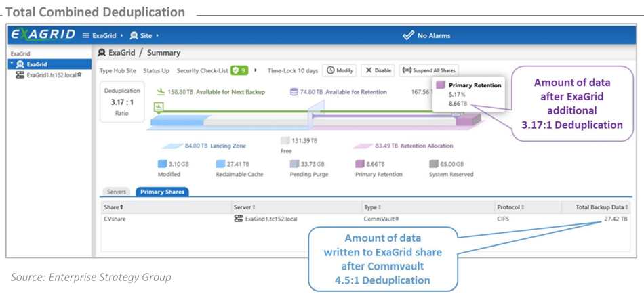
Task: Collapse the ExaGrid tree node arrow
Action: 12,64
